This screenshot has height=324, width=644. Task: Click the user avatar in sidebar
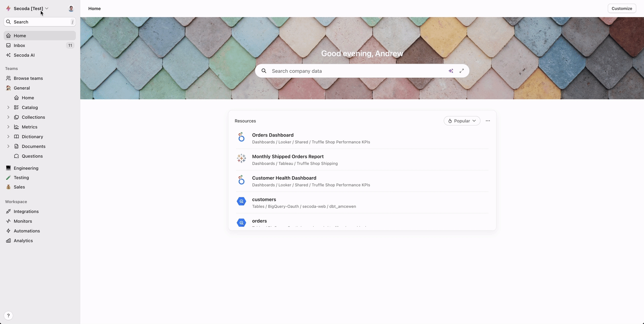(71, 9)
